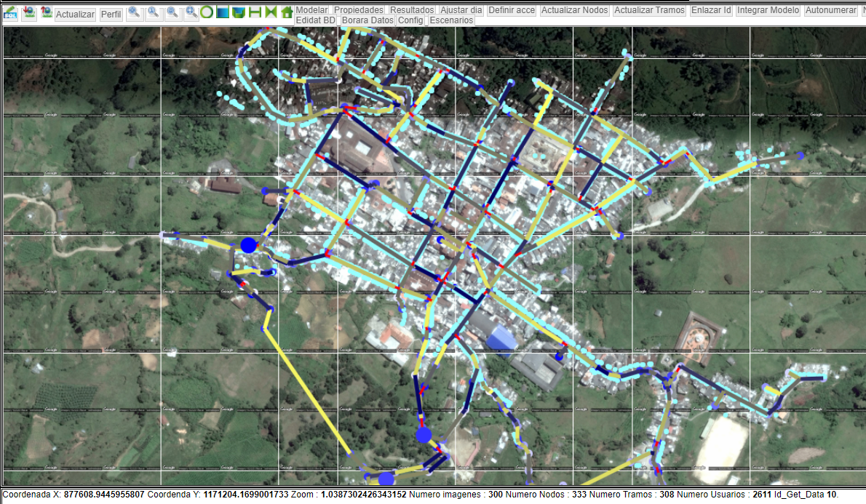Click the red down-arrow import icon
This screenshot has height=504, width=866.
point(29,12)
